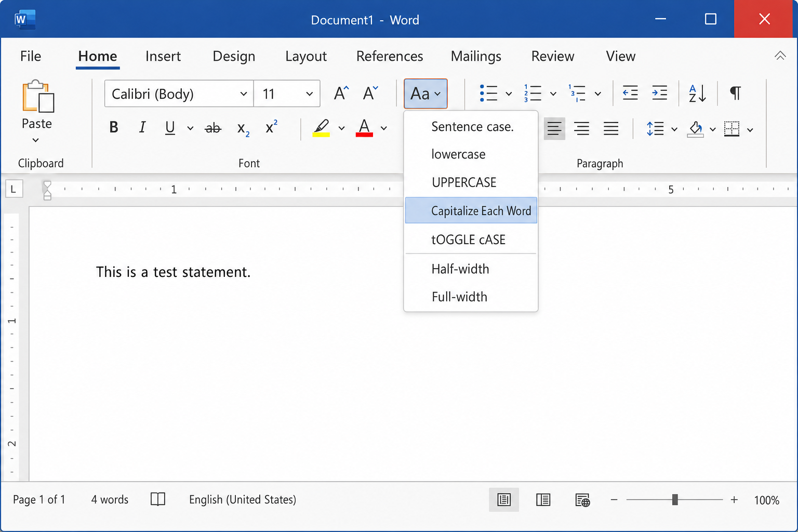
Task: Expand bullet library options arrow
Action: 509,94
